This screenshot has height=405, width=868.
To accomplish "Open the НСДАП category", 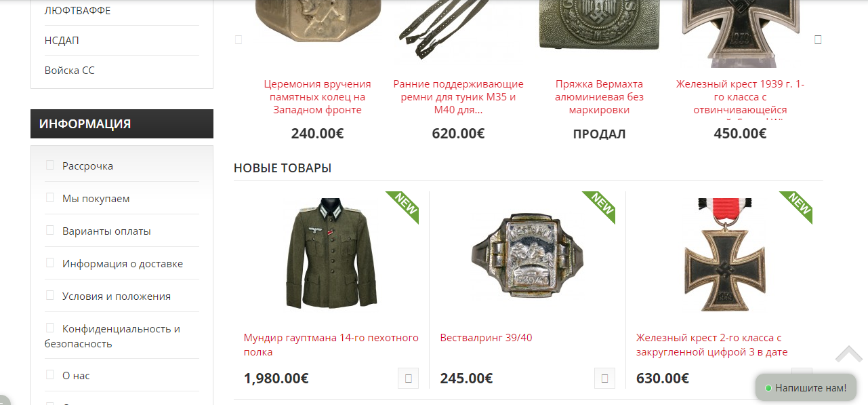I will coord(62,41).
